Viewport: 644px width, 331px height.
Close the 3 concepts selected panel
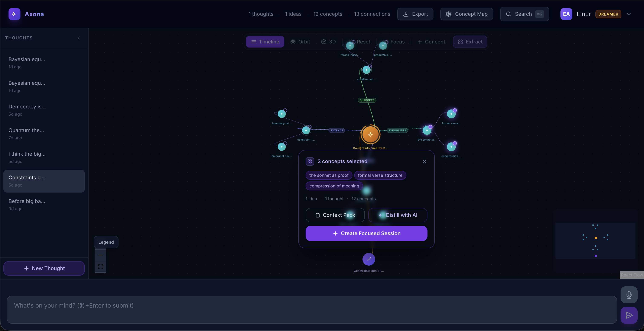pos(425,162)
